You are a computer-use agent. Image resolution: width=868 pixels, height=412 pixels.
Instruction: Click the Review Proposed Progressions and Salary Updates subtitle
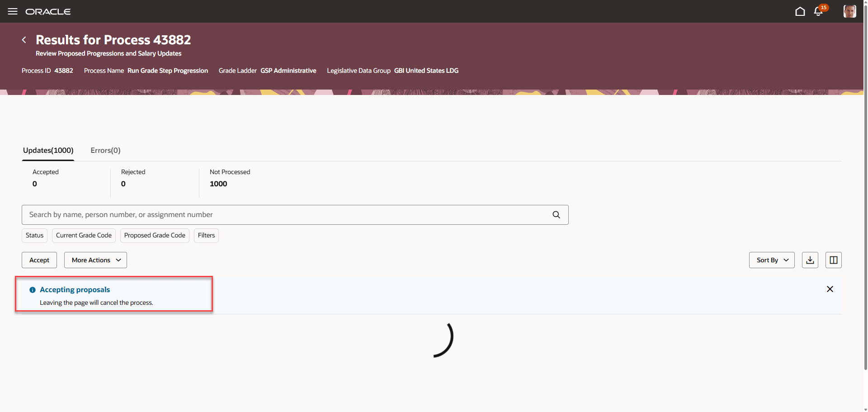(x=108, y=53)
